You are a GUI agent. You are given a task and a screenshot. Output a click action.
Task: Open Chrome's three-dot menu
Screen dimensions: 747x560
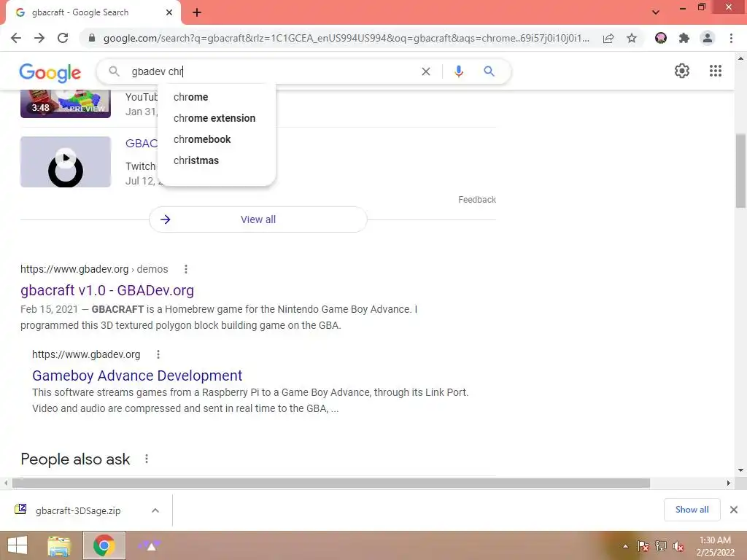[731, 38]
